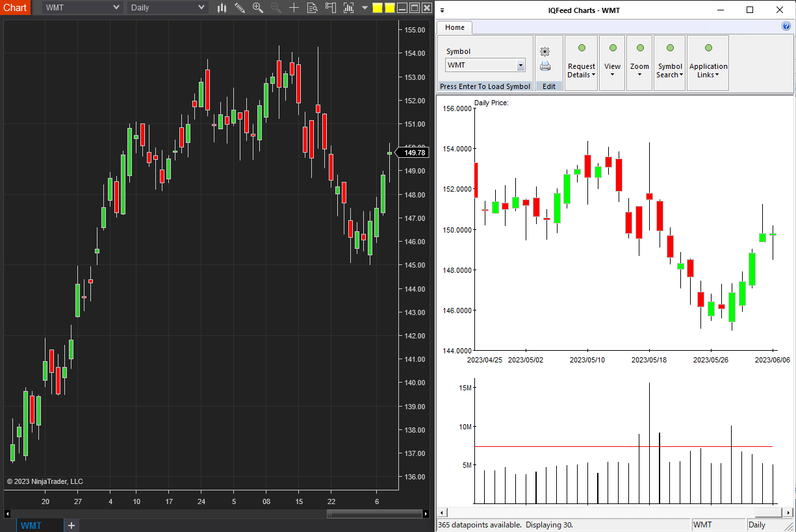796x532 pixels.
Task: Open the Zoom dropdown in IQFeed ribbon
Action: click(x=639, y=70)
